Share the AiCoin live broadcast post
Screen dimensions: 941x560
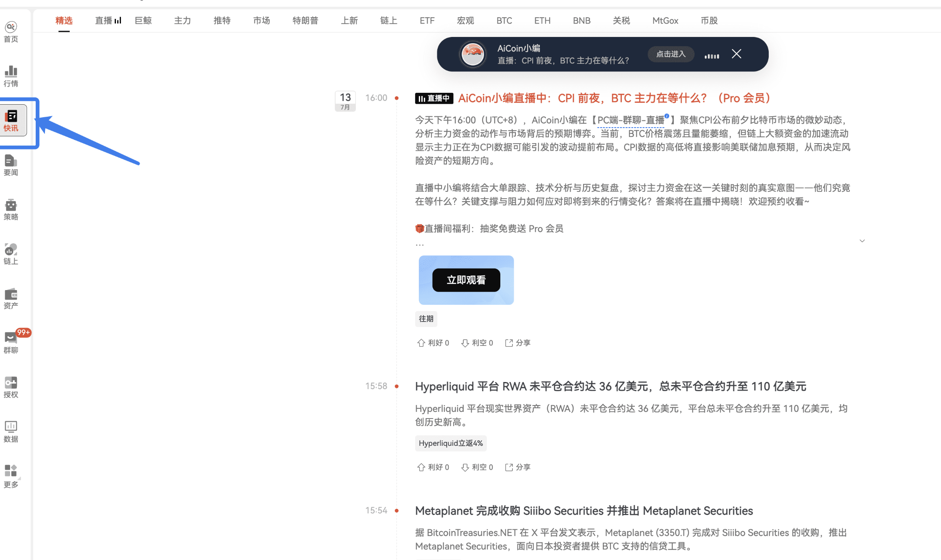pos(518,343)
